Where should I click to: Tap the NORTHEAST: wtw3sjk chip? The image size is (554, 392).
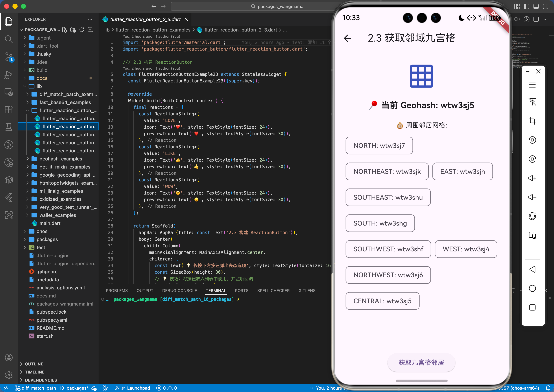pyautogui.click(x=387, y=172)
